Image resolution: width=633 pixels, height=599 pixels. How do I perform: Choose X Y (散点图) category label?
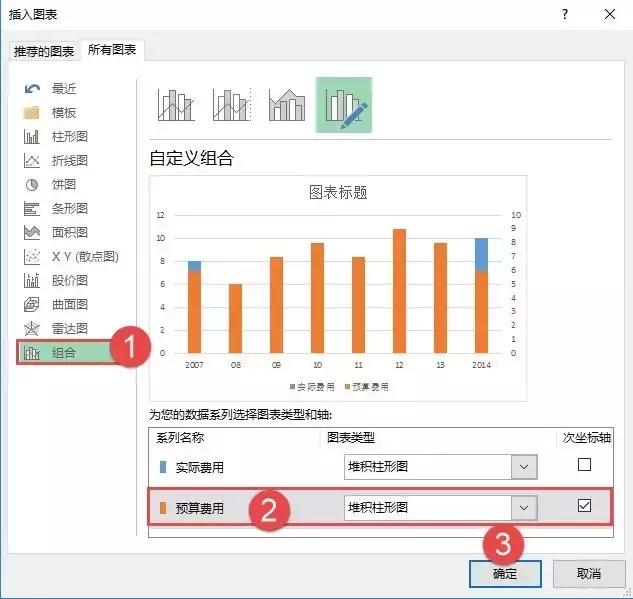click(85, 257)
